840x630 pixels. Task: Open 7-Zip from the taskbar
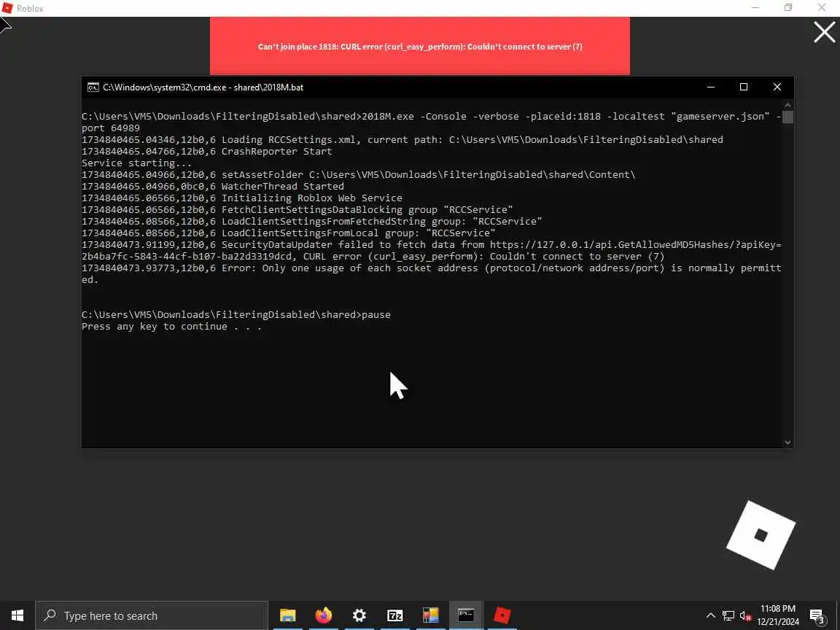pos(394,615)
